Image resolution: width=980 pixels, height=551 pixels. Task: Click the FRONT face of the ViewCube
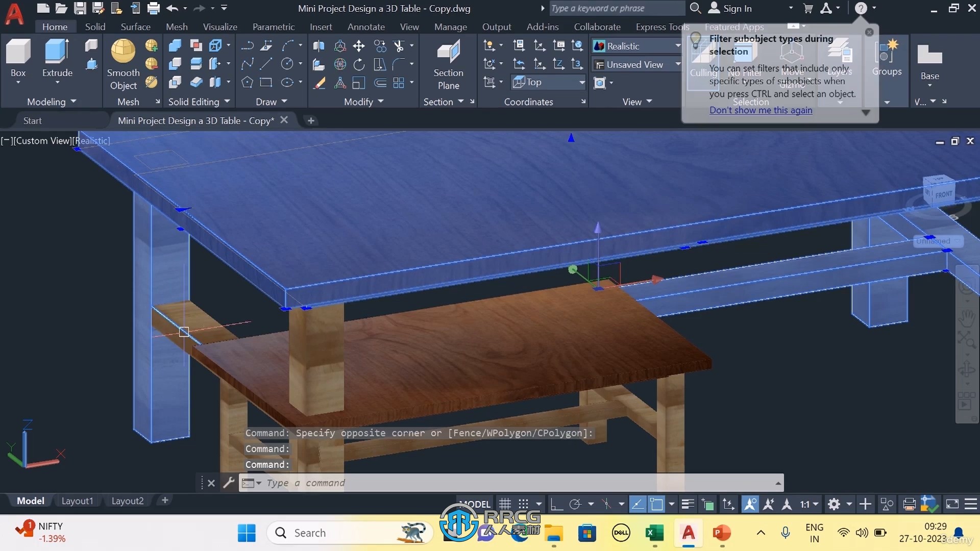click(x=943, y=194)
